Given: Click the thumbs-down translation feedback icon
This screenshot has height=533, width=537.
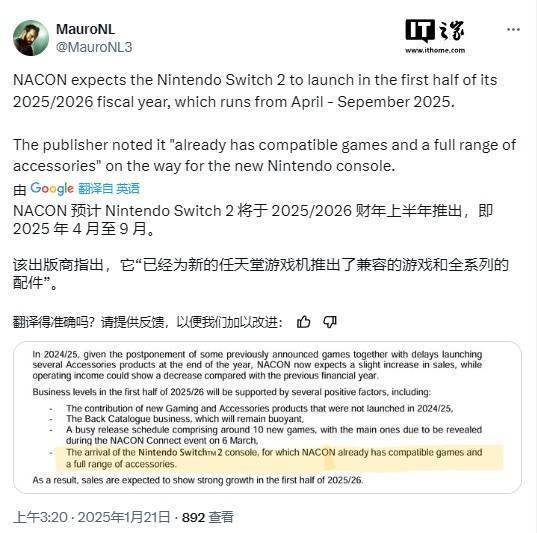Looking at the screenshot, I should tap(329, 322).
